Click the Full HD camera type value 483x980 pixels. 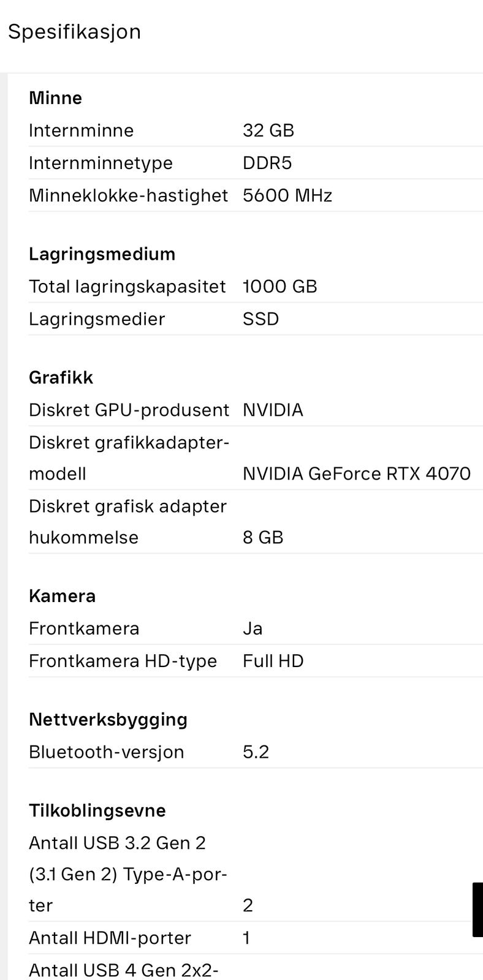click(x=273, y=661)
